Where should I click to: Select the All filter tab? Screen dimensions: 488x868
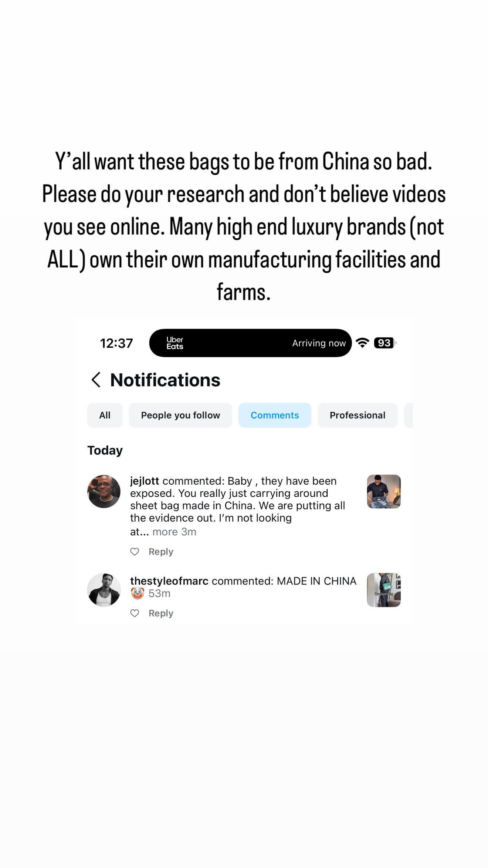point(105,415)
